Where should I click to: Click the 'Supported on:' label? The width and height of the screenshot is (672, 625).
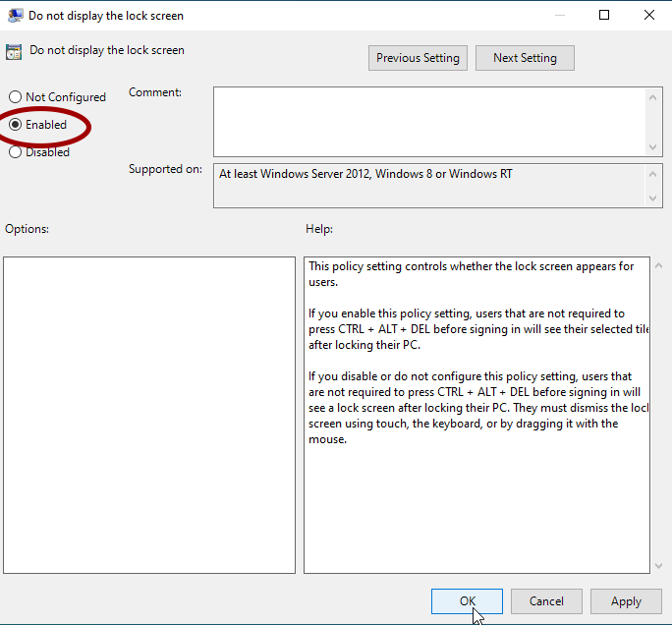165,169
